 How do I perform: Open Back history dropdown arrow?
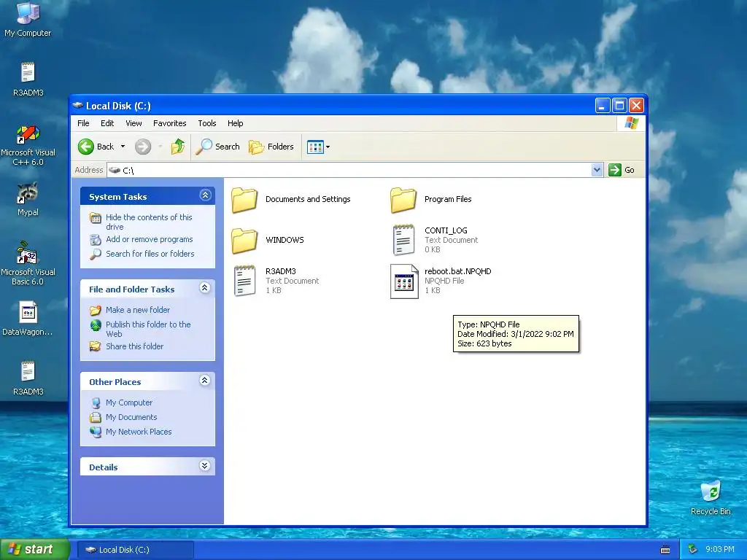pos(123,146)
